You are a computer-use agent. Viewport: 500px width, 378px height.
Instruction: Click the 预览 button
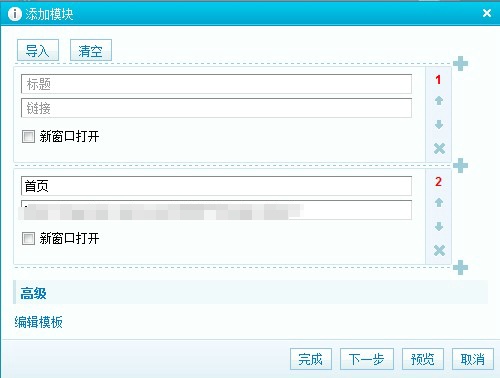(423, 359)
